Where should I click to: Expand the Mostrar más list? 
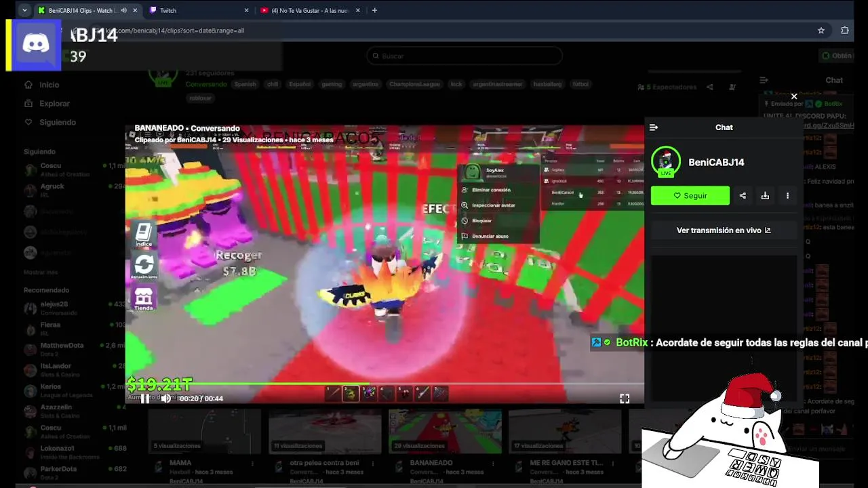coord(41,272)
